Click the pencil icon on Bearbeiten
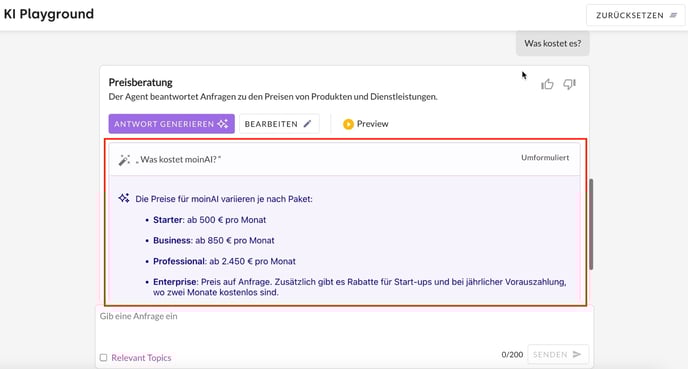 (x=308, y=124)
